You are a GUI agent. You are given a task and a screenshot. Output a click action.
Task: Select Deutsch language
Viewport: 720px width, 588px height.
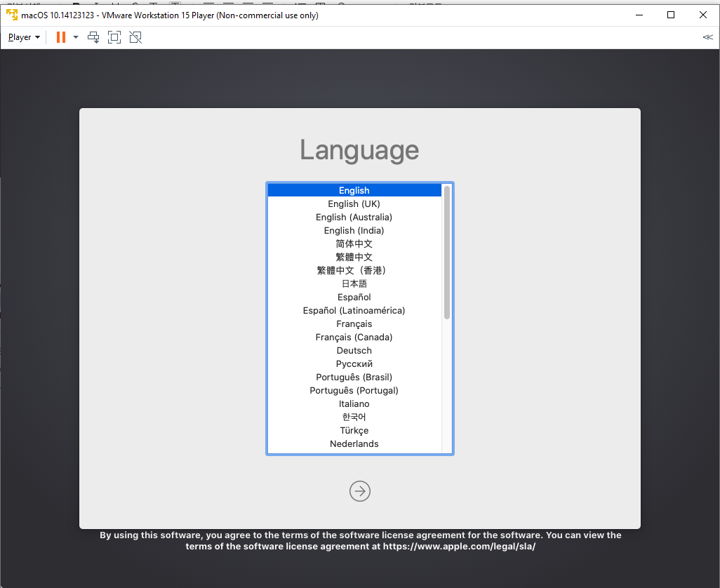354,350
